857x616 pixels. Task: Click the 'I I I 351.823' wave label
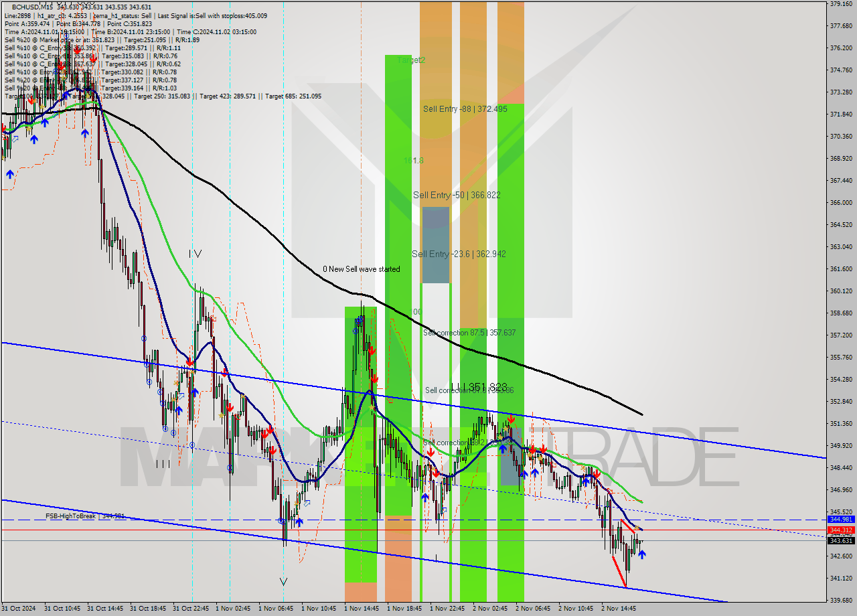pos(479,387)
